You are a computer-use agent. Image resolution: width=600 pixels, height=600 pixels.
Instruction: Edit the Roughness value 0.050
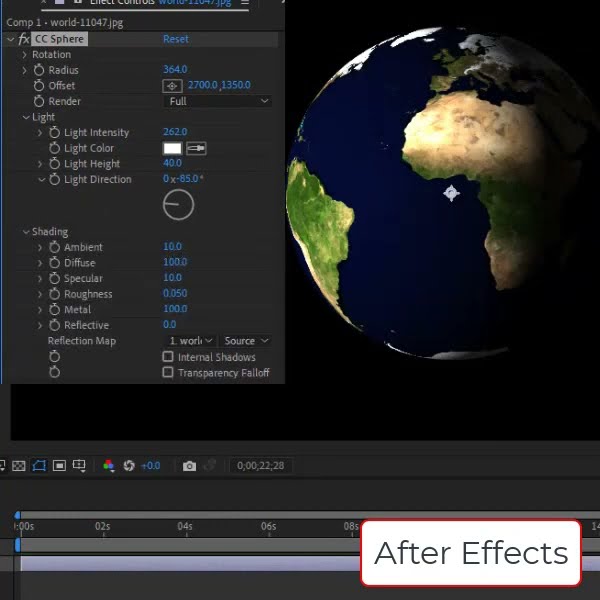click(x=175, y=293)
